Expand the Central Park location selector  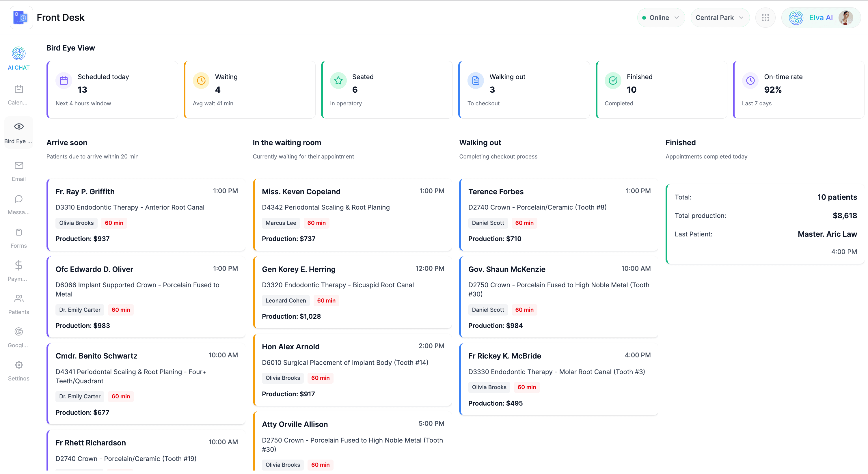pos(720,17)
